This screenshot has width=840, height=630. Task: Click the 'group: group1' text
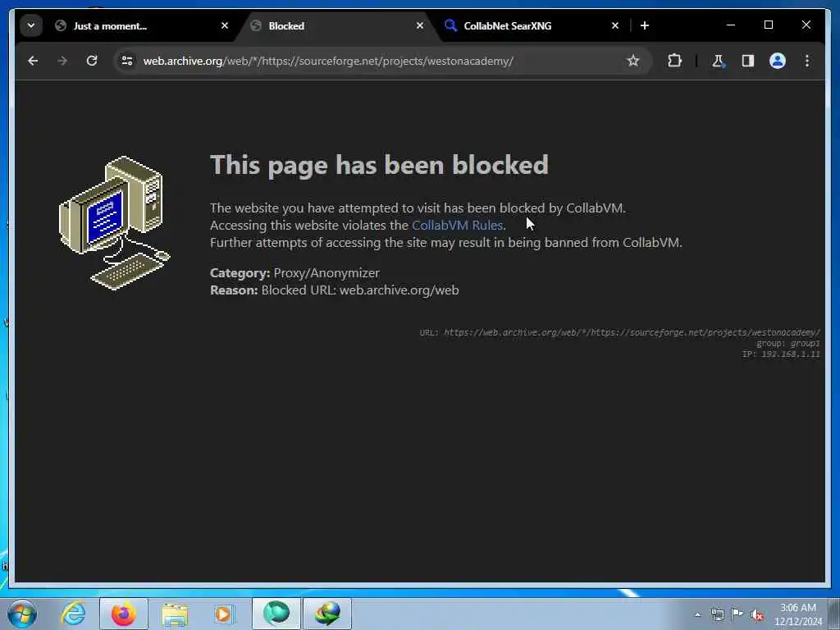(x=788, y=344)
